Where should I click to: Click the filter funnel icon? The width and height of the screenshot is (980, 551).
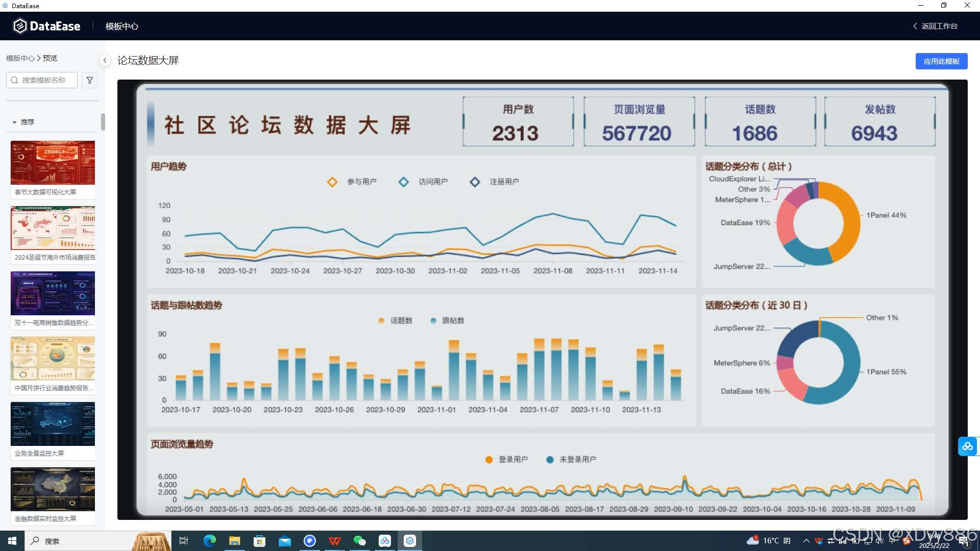[x=90, y=80]
